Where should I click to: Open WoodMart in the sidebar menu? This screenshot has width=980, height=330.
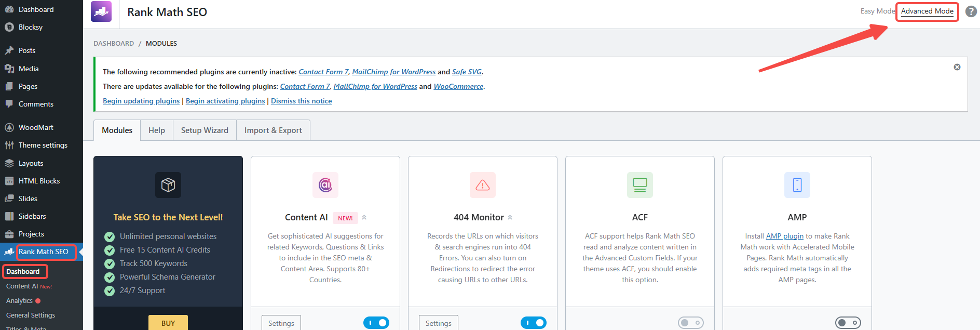[x=36, y=127]
